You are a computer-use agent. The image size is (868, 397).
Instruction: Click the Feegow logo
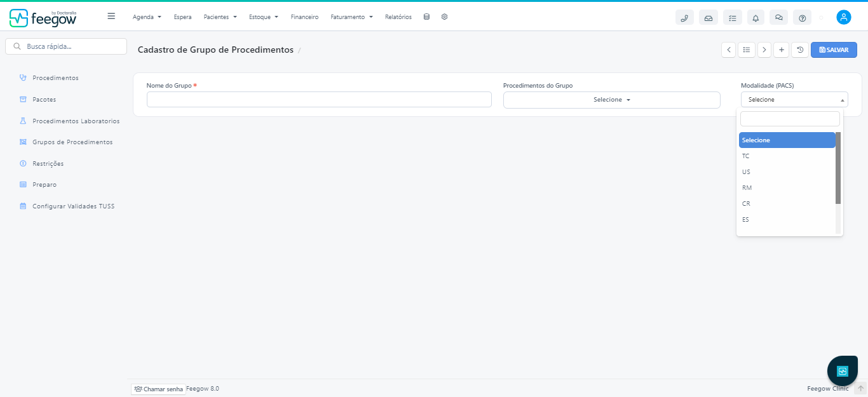tap(43, 18)
